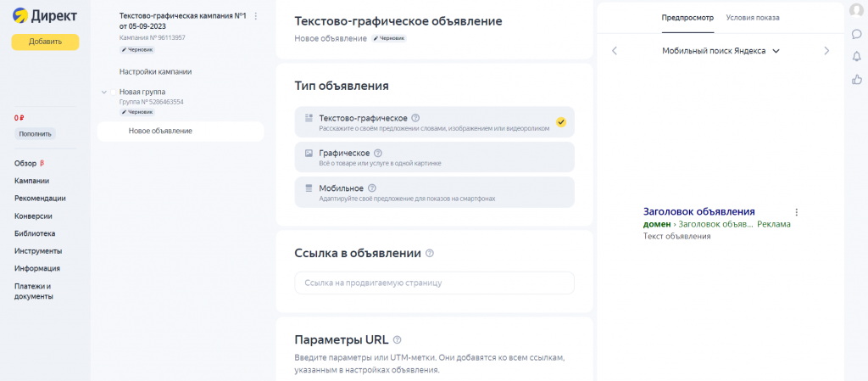The height and width of the screenshot is (381, 868).
Task: Click the picture icon of Графическое
Action: (x=309, y=153)
